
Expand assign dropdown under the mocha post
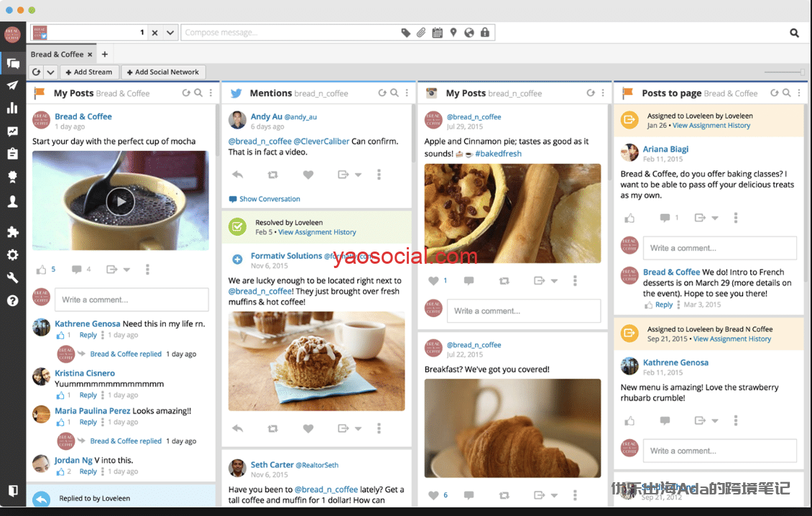[x=126, y=269]
